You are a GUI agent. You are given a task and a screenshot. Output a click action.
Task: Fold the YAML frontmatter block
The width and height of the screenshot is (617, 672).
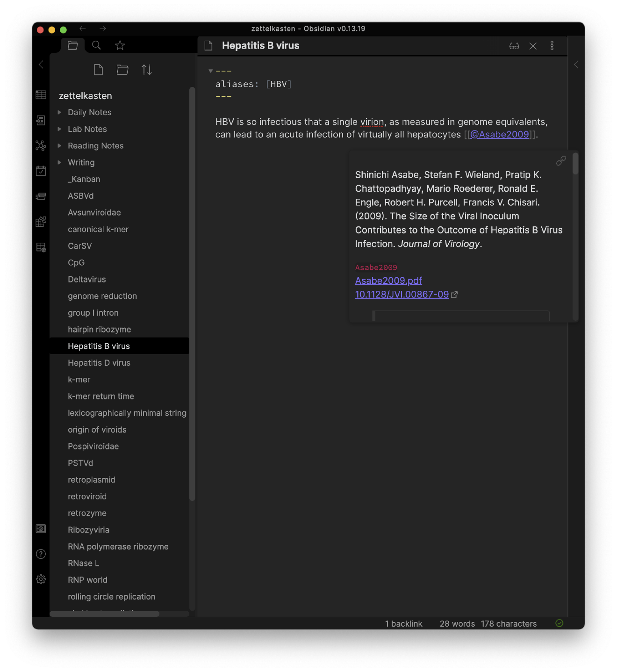211,71
